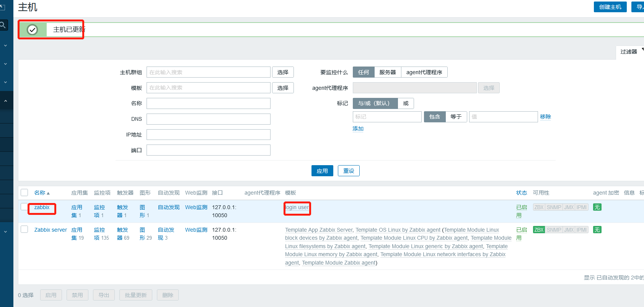Screen dimensions: 644x307
Task: Open Web监测 for Zabbix server
Action: [x=196, y=230]
